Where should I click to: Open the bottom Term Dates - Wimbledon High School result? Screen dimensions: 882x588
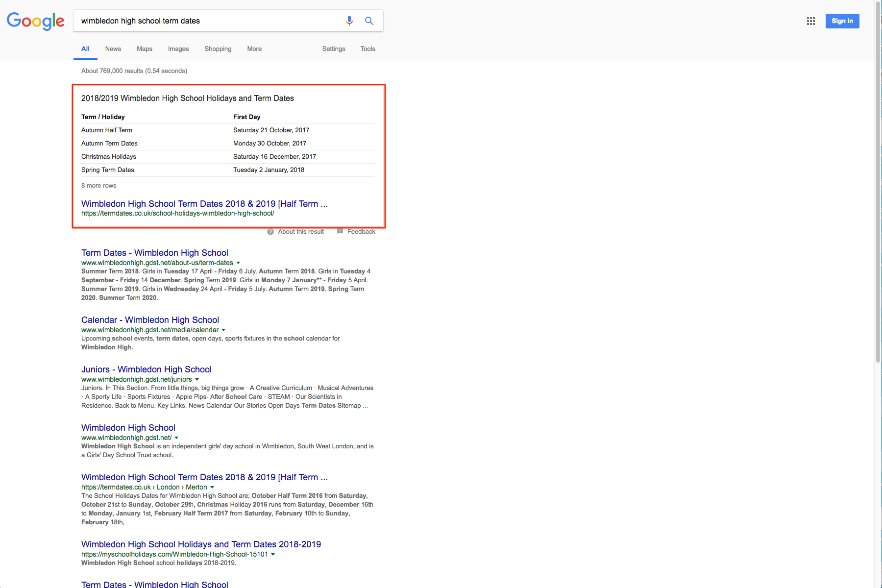pyautogui.click(x=155, y=585)
